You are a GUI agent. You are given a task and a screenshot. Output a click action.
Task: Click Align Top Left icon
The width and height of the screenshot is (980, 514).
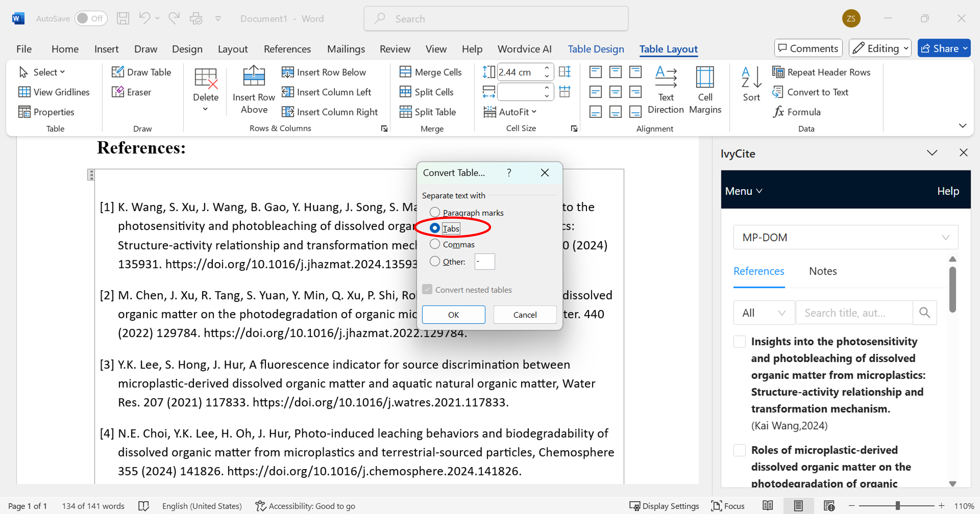(x=595, y=71)
